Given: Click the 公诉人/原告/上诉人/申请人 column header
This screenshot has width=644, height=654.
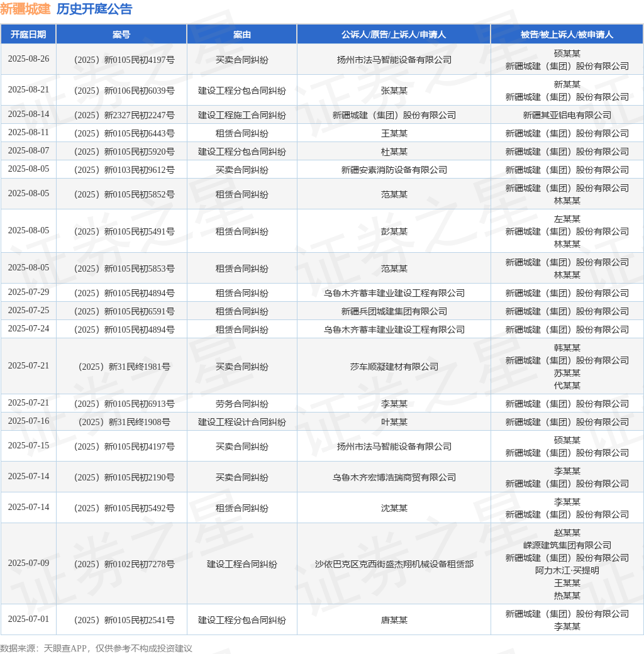Looking at the screenshot, I should (x=394, y=34).
